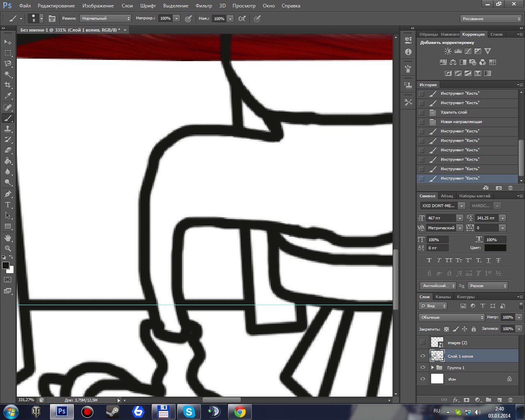Select the Eyedropper tool
525x420 pixels.
point(8,96)
